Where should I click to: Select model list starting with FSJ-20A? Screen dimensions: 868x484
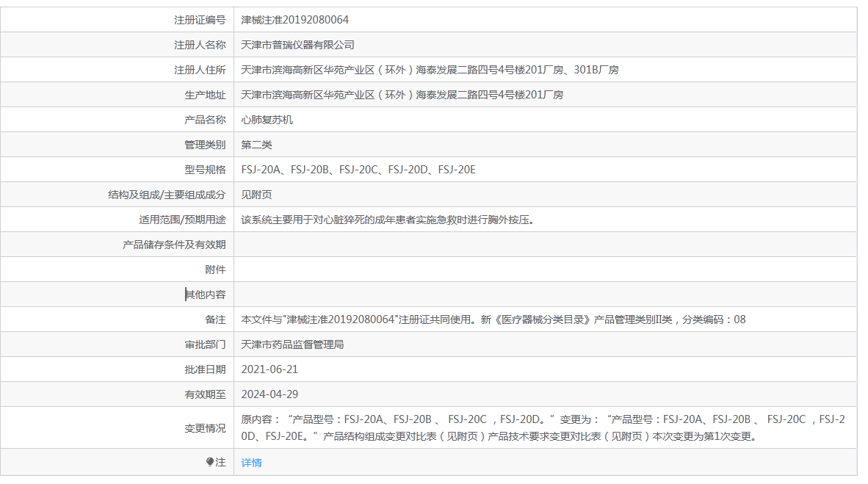(x=358, y=170)
